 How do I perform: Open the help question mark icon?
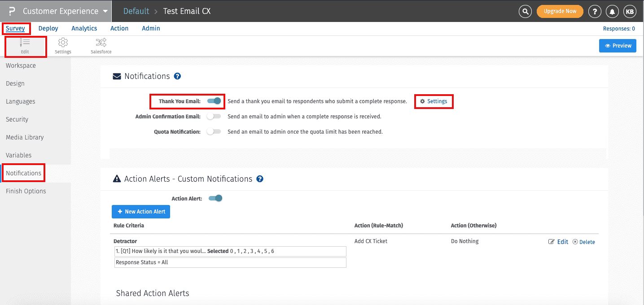[595, 11]
